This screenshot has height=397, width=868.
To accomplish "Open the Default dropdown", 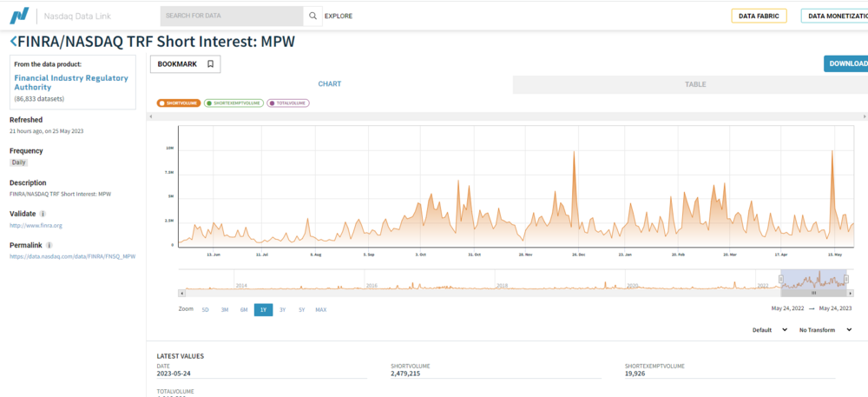I will pos(769,330).
